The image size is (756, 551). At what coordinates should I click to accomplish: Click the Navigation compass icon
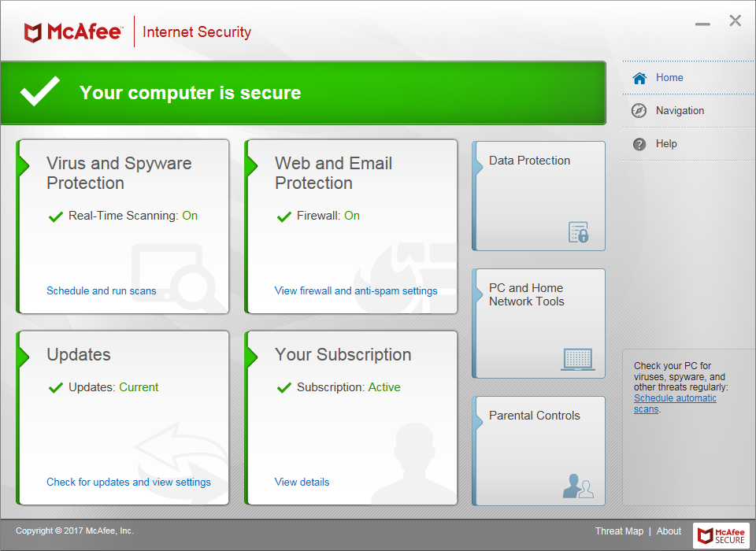tap(639, 111)
